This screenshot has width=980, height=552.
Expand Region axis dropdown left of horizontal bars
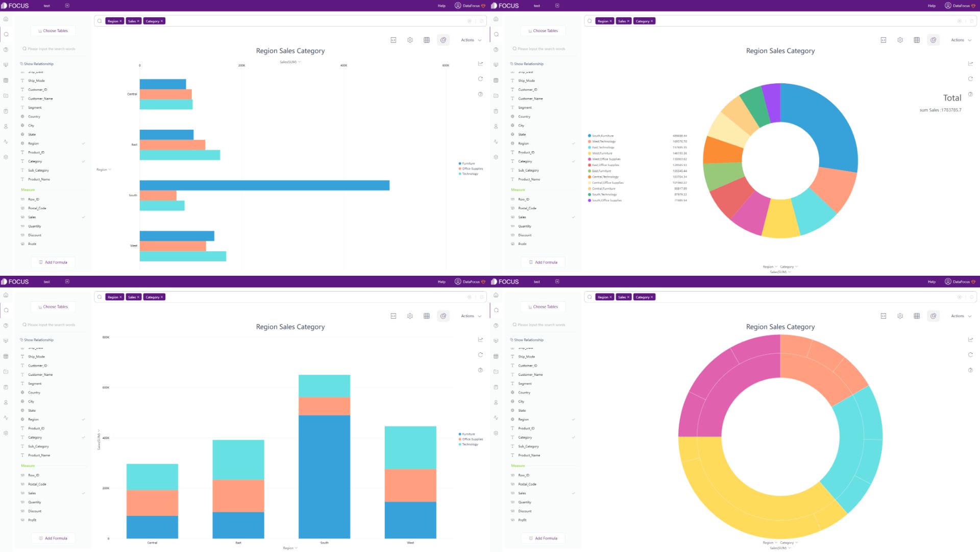click(x=104, y=170)
